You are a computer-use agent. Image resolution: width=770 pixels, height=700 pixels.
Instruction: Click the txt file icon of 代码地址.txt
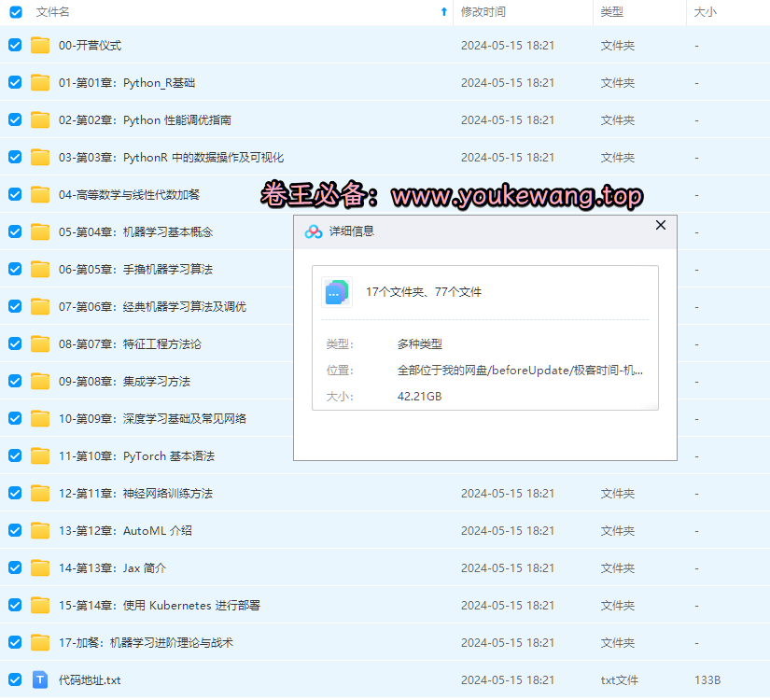40,679
